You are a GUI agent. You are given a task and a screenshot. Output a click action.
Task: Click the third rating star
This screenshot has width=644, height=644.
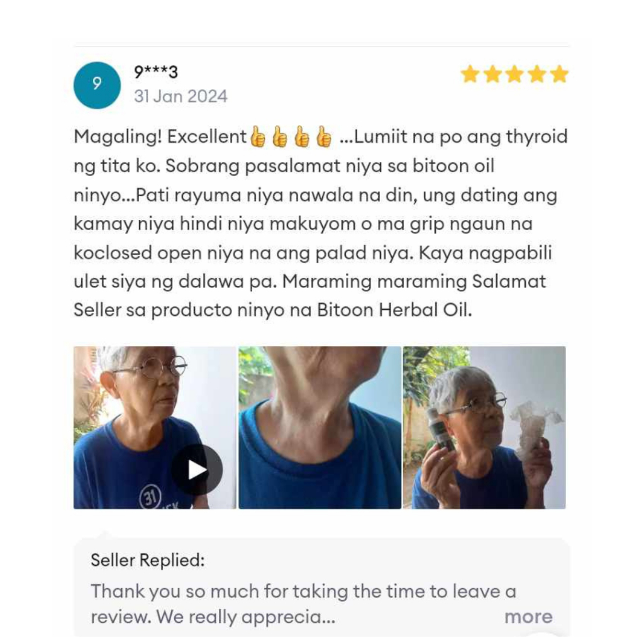(514, 75)
